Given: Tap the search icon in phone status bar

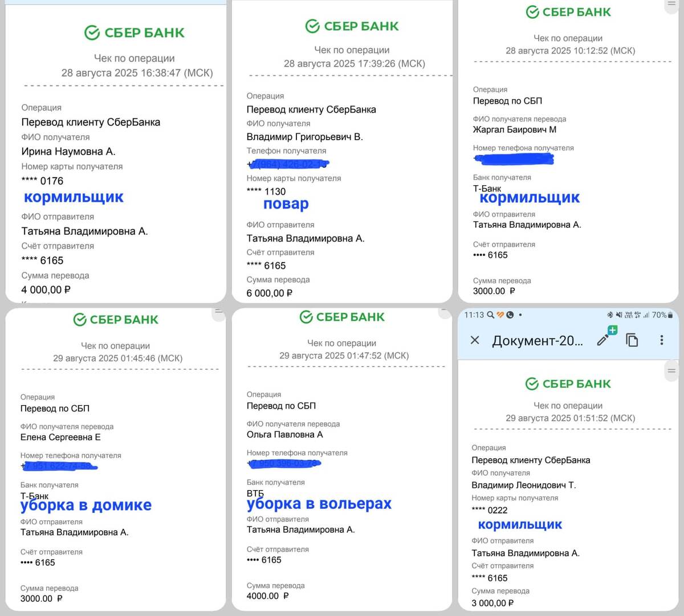Looking at the screenshot, I should pyautogui.click(x=490, y=315).
